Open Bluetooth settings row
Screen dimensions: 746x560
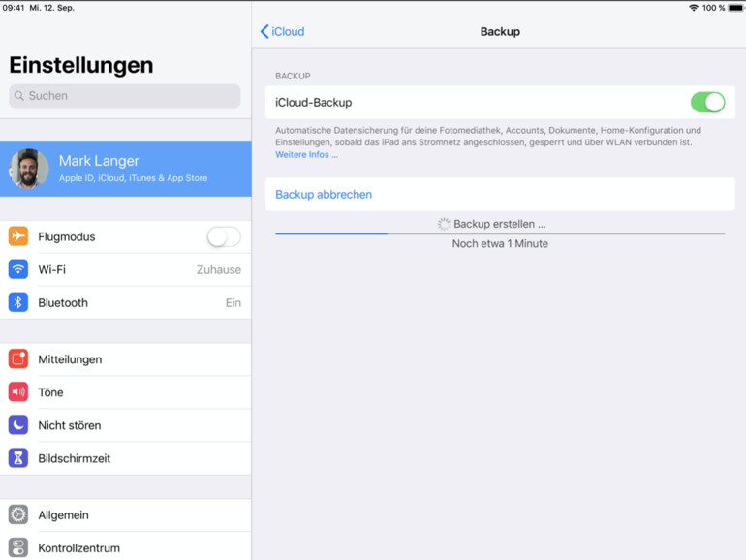click(126, 302)
